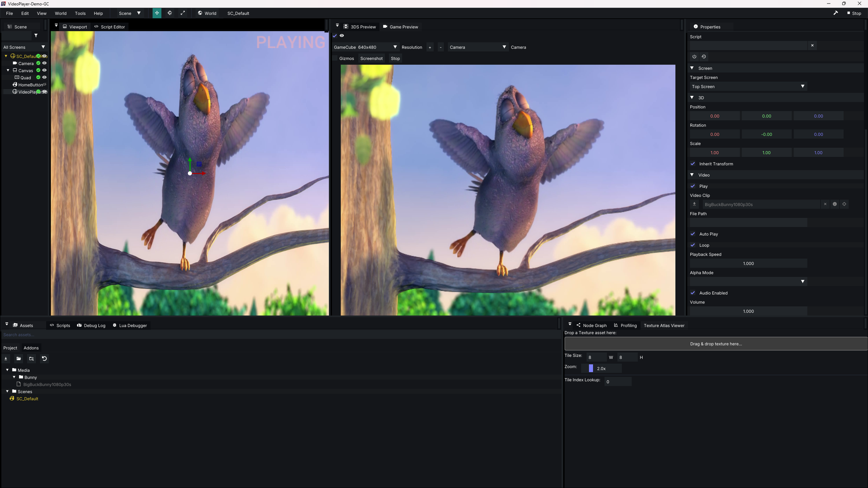Collapse the Media folder
Image resolution: width=868 pixels, height=488 pixels.
point(7,370)
